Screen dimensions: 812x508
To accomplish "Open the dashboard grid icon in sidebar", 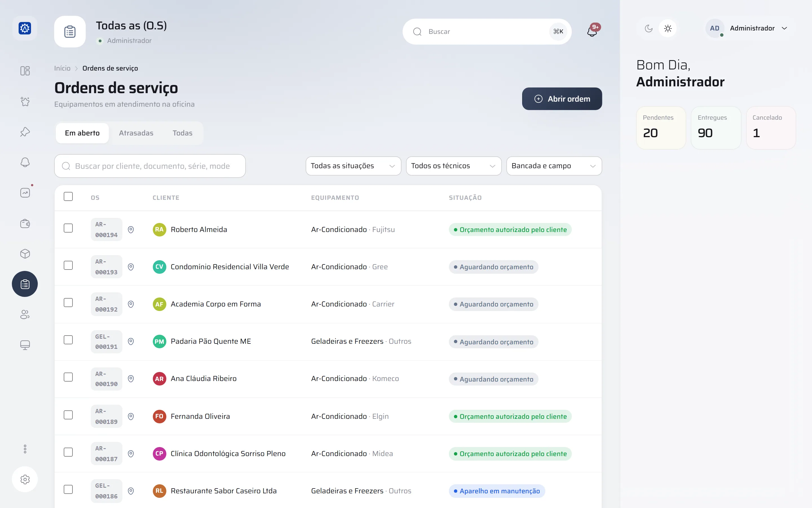I will point(25,71).
